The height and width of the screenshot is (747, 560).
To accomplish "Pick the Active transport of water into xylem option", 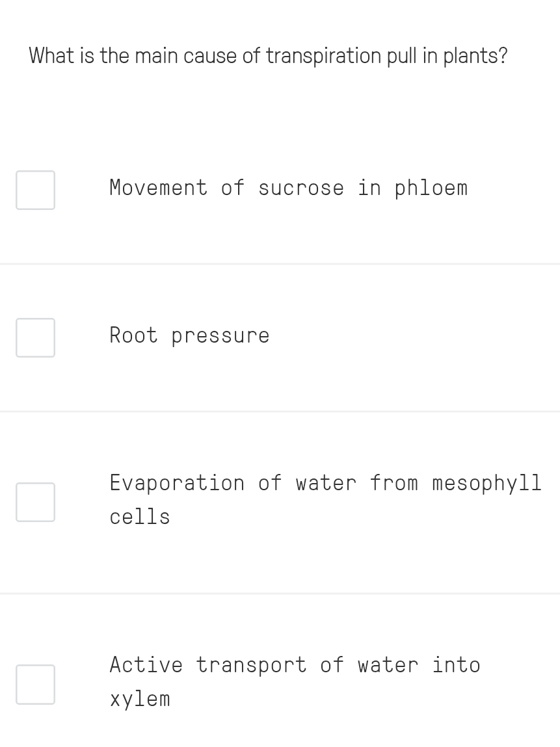I will [295, 681].
